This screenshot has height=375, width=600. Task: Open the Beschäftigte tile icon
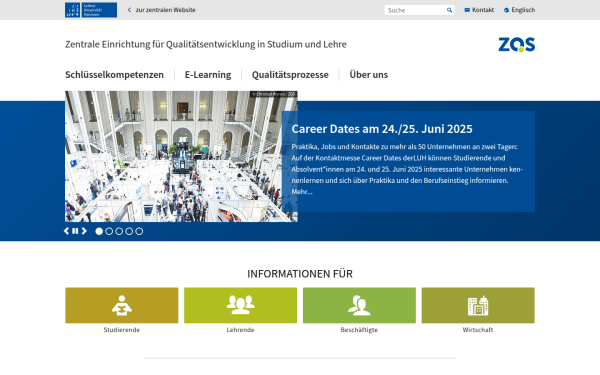pos(359,305)
